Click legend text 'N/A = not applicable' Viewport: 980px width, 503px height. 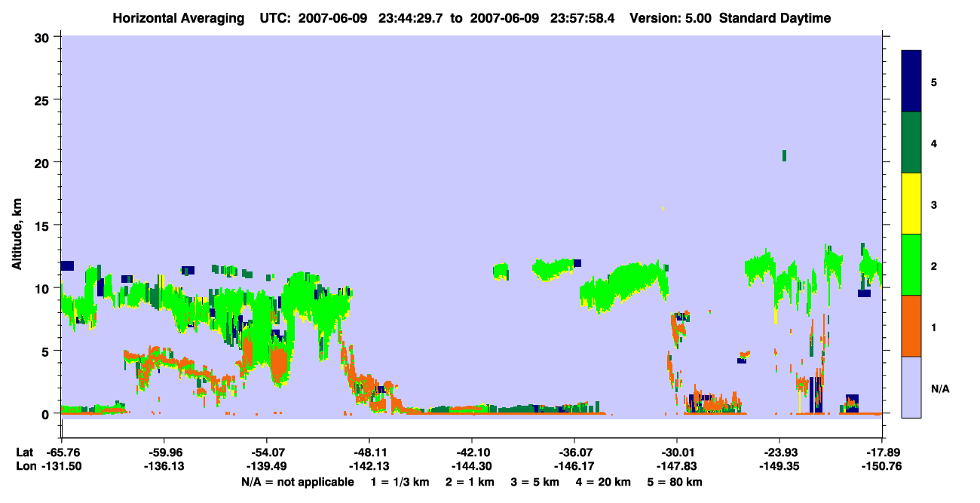(297, 482)
